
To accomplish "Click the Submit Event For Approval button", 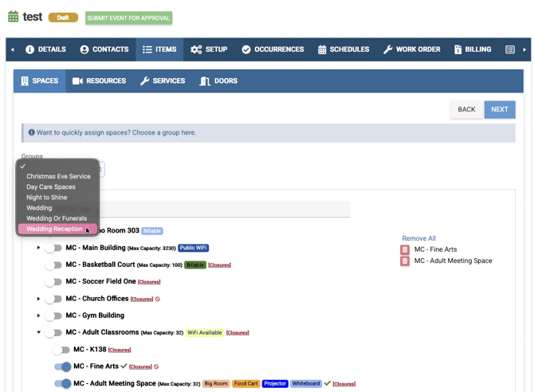I will coord(128,18).
